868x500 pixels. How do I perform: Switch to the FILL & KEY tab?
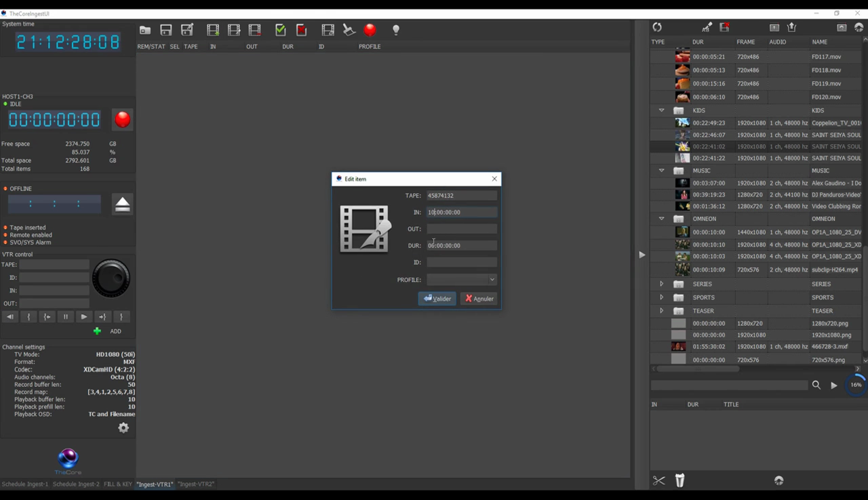click(118, 484)
